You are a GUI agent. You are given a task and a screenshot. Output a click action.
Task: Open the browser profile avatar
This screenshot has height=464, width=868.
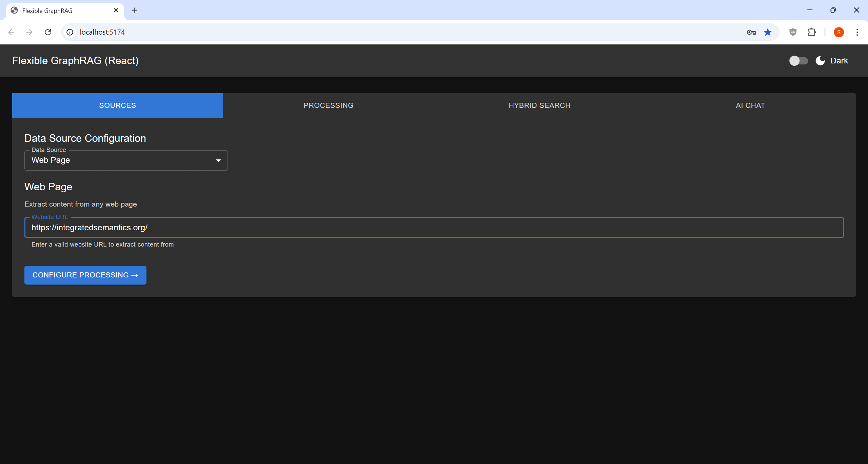tap(839, 32)
